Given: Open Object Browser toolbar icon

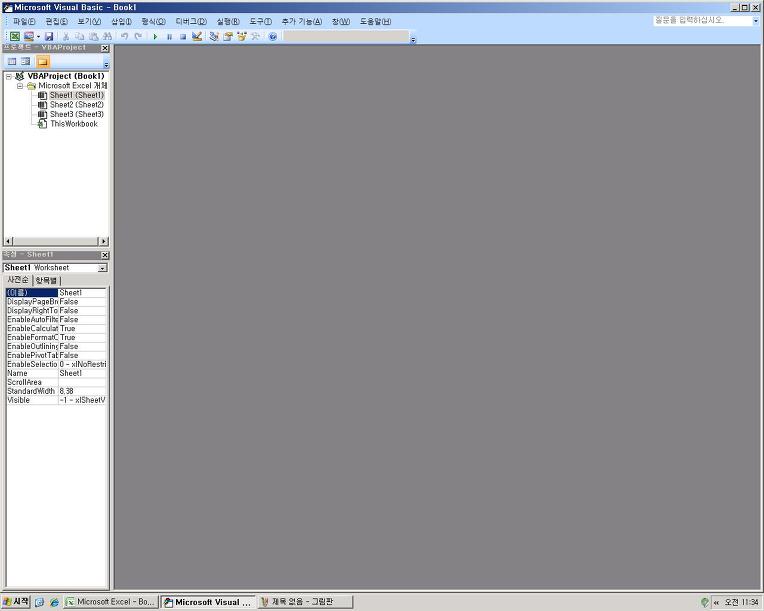Looking at the screenshot, I should [x=242, y=37].
